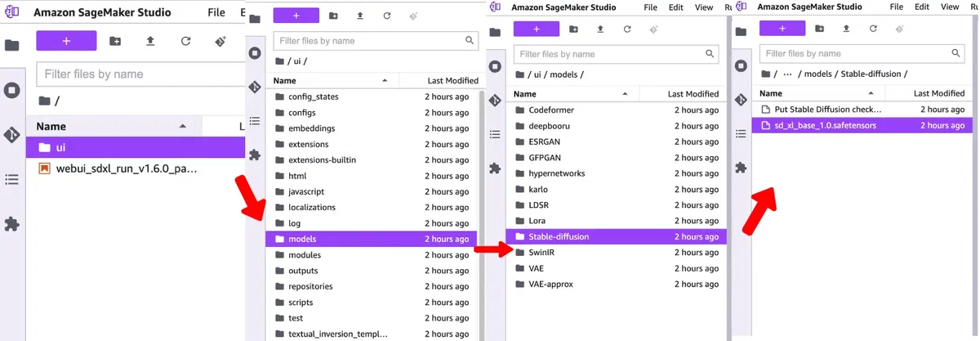Screen dimensions: 980x341
Task: Click collapsed '…' breadcrumb in Stable-diffusion panel
Action: tap(786, 74)
